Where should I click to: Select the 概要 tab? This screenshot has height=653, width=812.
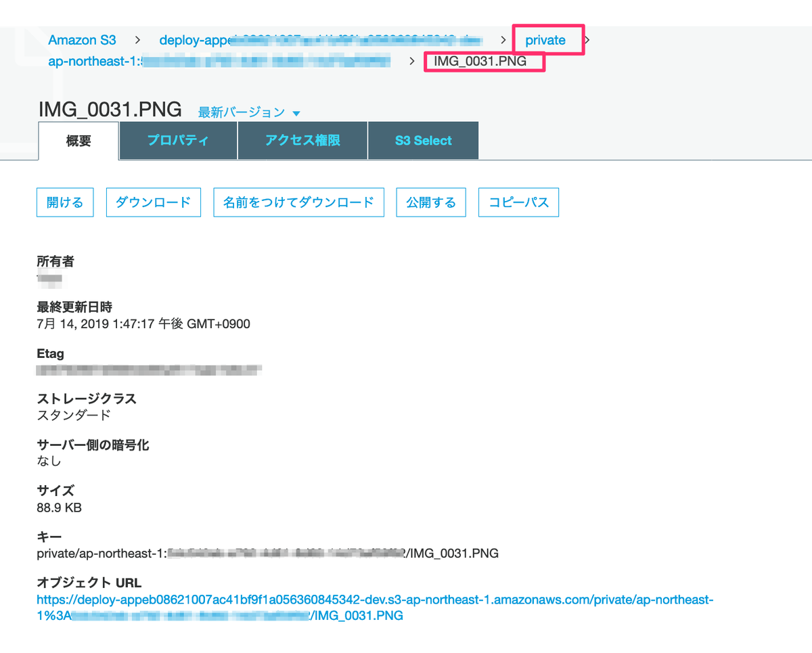pyautogui.click(x=78, y=141)
